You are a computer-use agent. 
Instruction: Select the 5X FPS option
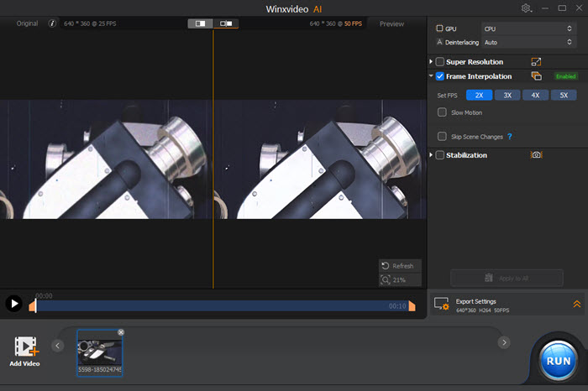pos(564,95)
